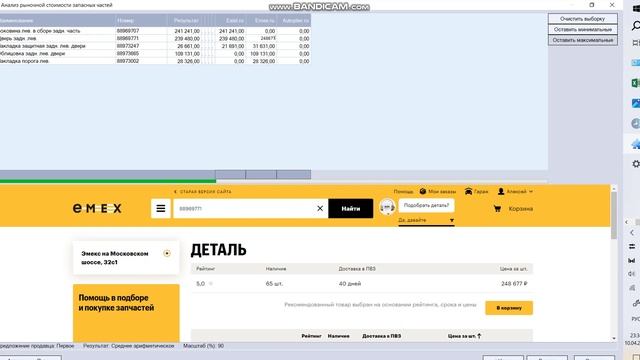This screenshot has width=640, height=360.
Task: Click the 248 677 ₽ price value
Action: click(514, 283)
